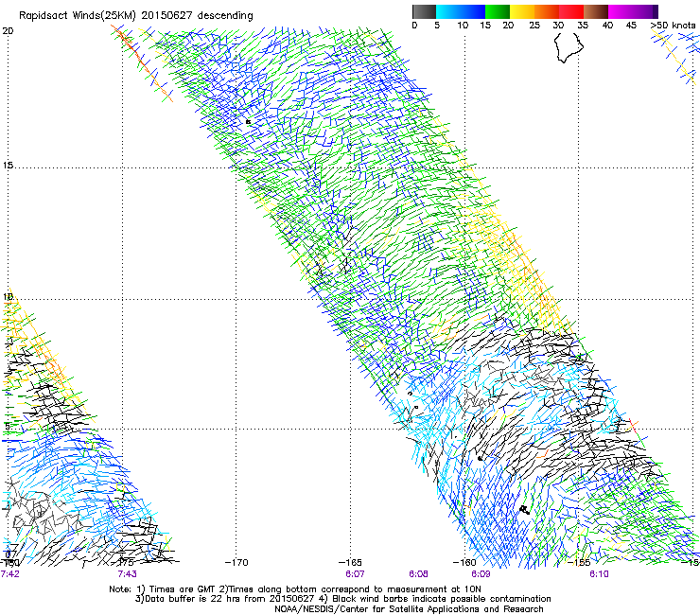Click the longitude label '-175'

coord(122,562)
